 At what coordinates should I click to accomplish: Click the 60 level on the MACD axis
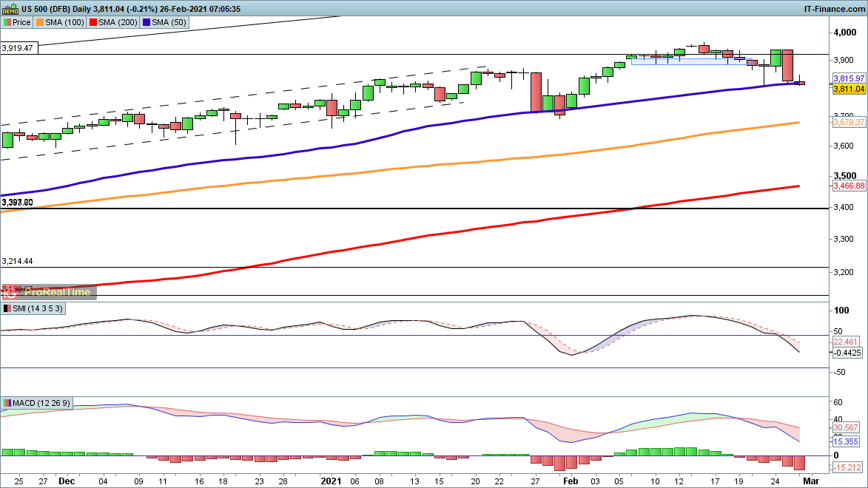tap(838, 403)
